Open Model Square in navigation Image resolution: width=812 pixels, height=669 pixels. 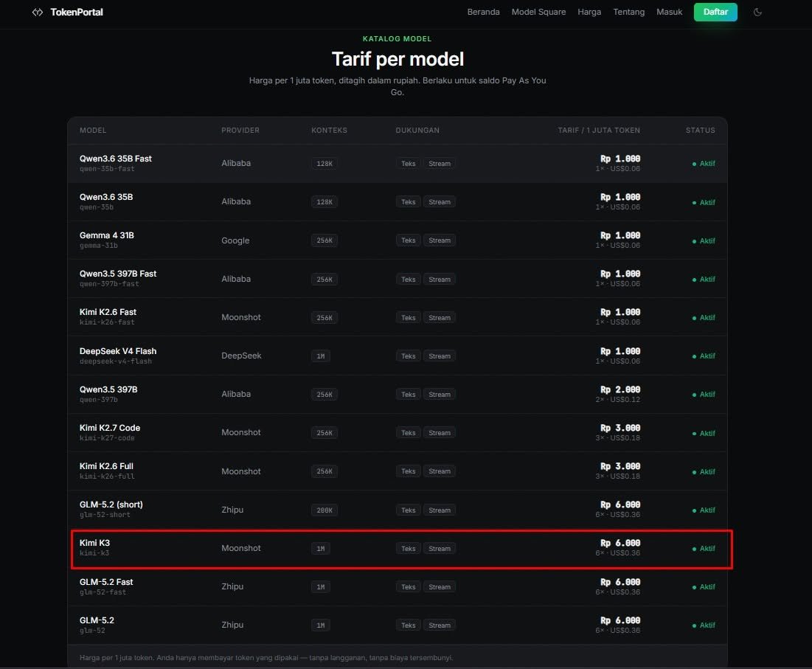pos(538,12)
